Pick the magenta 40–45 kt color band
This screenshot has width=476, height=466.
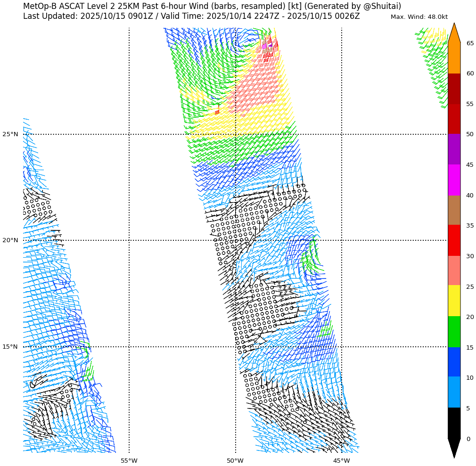pyautogui.click(x=454, y=180)
